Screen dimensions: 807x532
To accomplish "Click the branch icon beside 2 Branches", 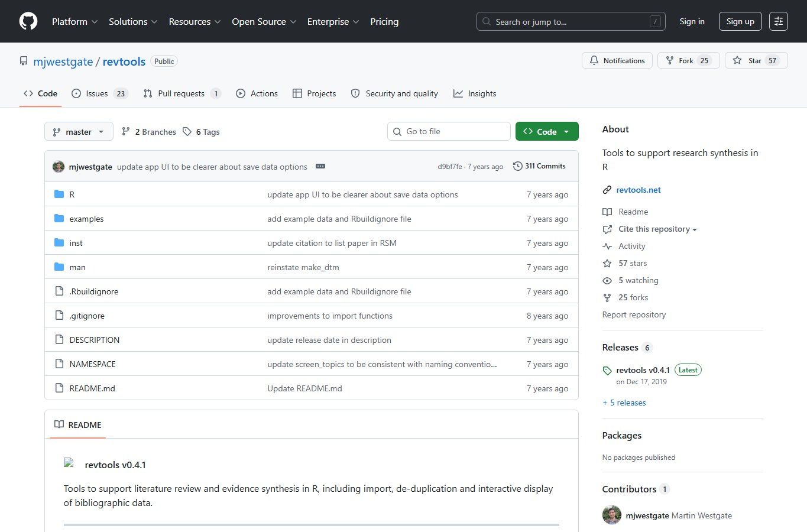I will (126, 132).
